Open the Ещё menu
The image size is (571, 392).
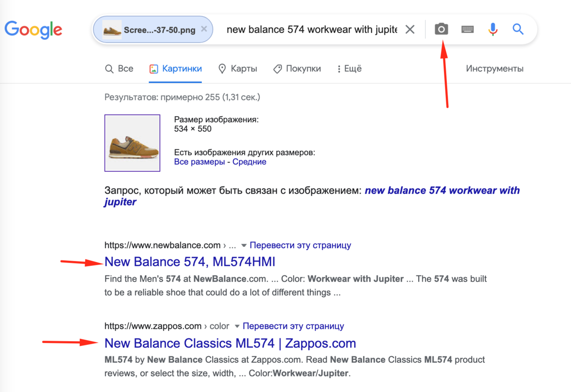point(349,69)
